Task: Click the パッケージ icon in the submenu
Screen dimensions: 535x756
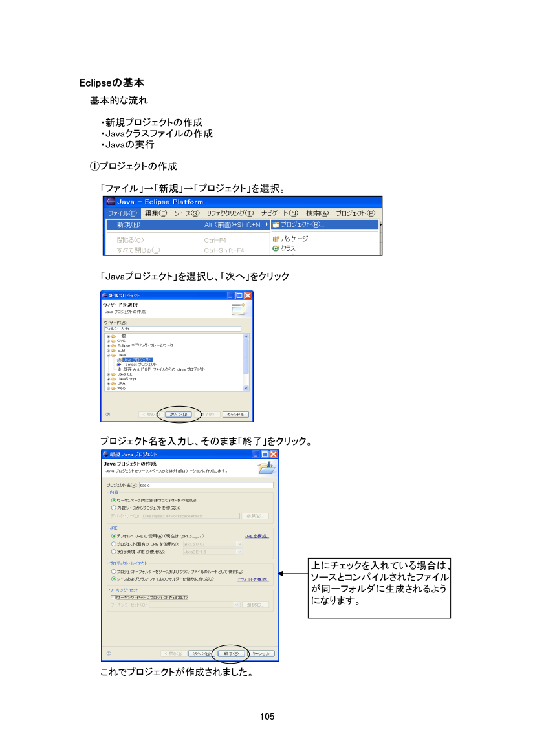Action: (276, 239)
